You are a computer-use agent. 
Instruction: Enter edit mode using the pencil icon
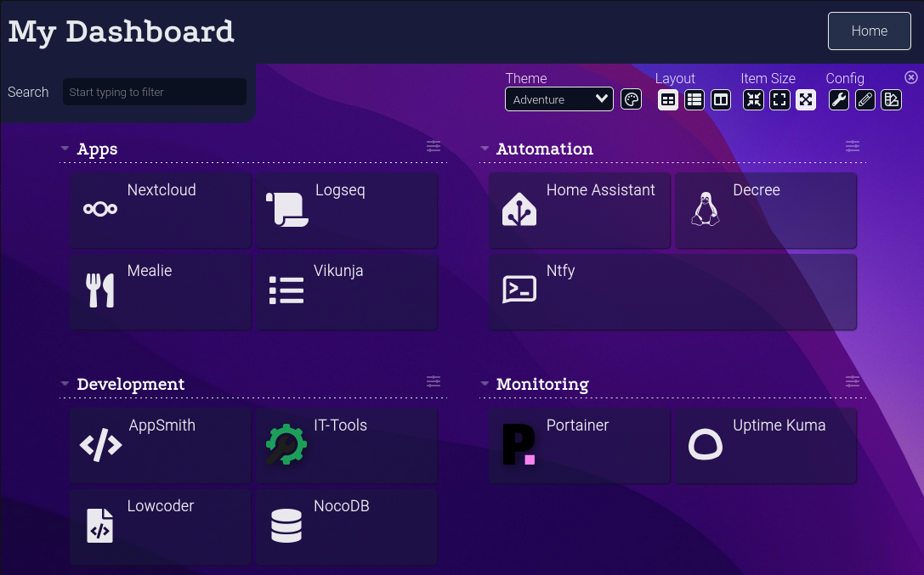tap(866, 99)
